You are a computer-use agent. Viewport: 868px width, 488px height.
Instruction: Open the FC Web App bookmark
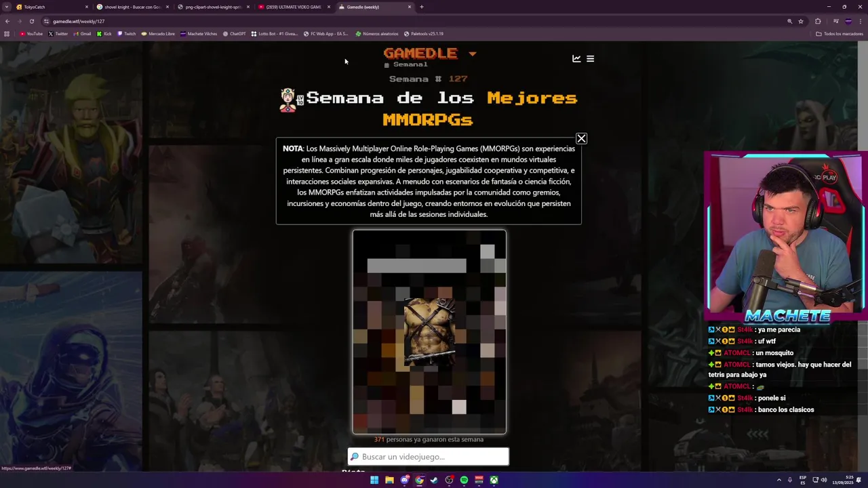[326, 34]
